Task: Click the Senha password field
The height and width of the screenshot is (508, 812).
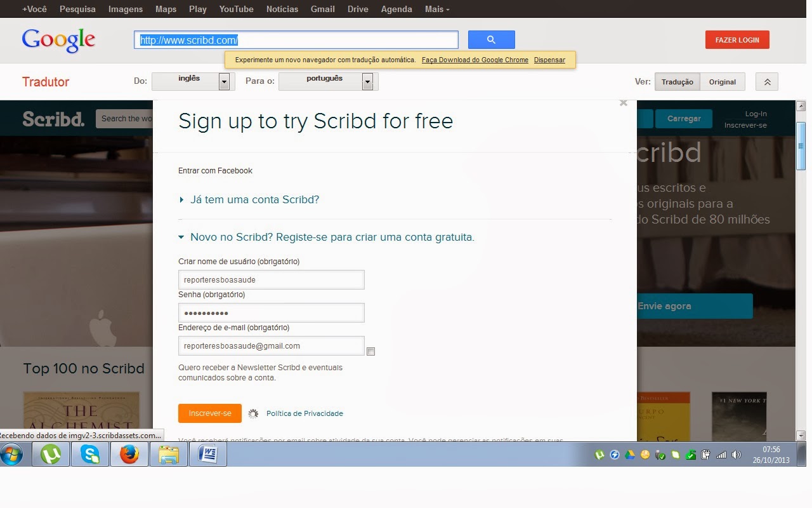Action: (x=272, y=313)
